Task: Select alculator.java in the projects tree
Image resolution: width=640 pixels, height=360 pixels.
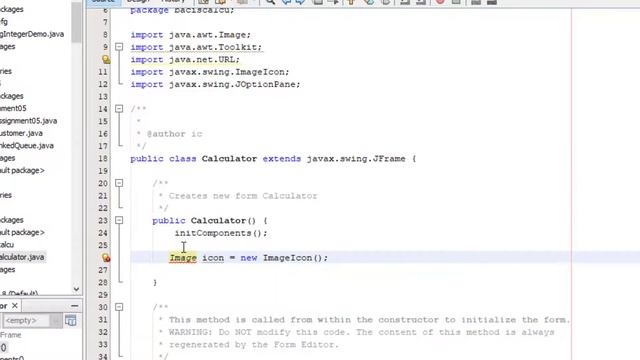Action: (x=22, y=257)
